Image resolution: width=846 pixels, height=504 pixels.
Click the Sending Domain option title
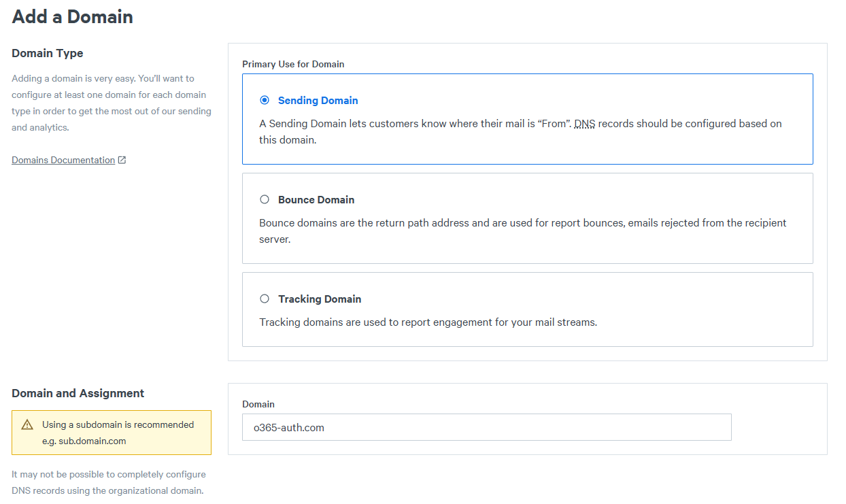(318, 100)
